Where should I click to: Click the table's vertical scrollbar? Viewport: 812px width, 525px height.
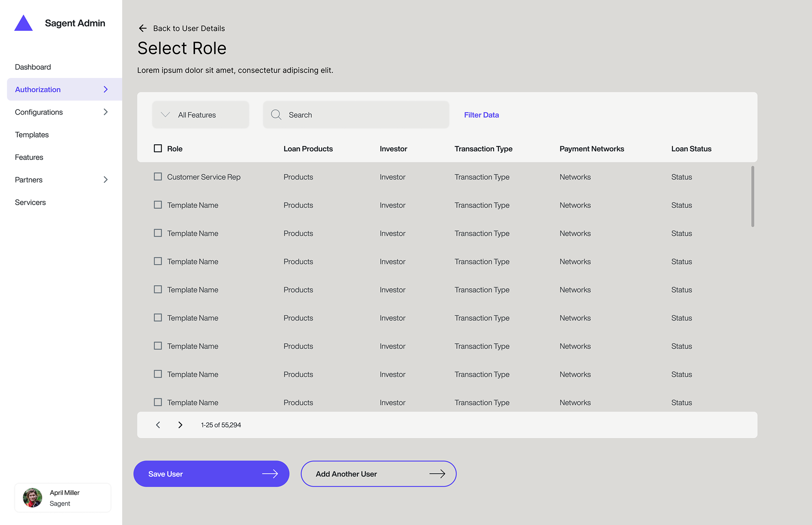pos(753,196)
